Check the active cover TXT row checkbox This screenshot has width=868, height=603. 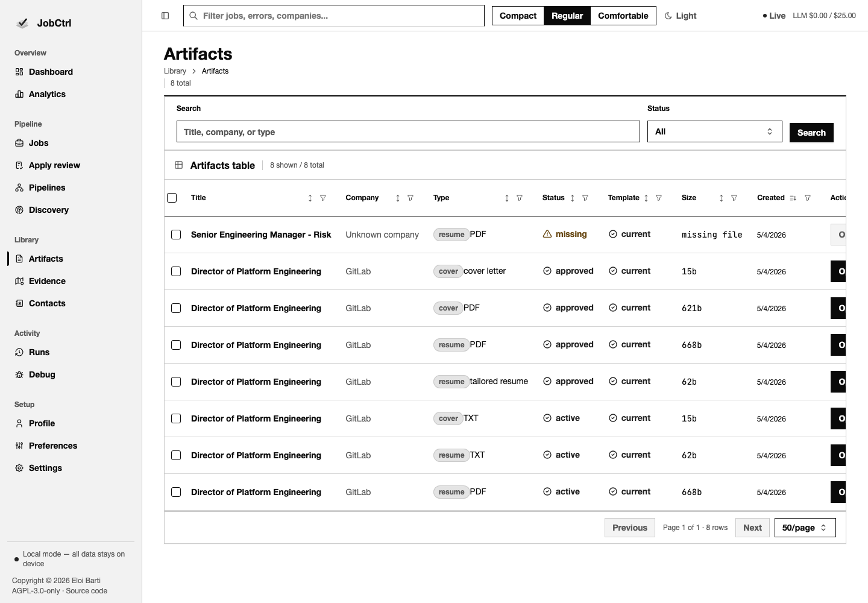coord(176,418)
